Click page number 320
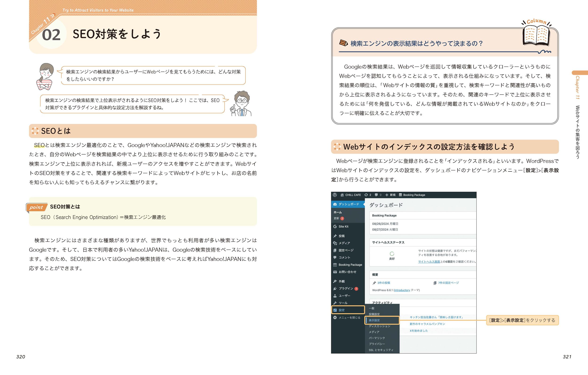 click(x=21, y=356)
